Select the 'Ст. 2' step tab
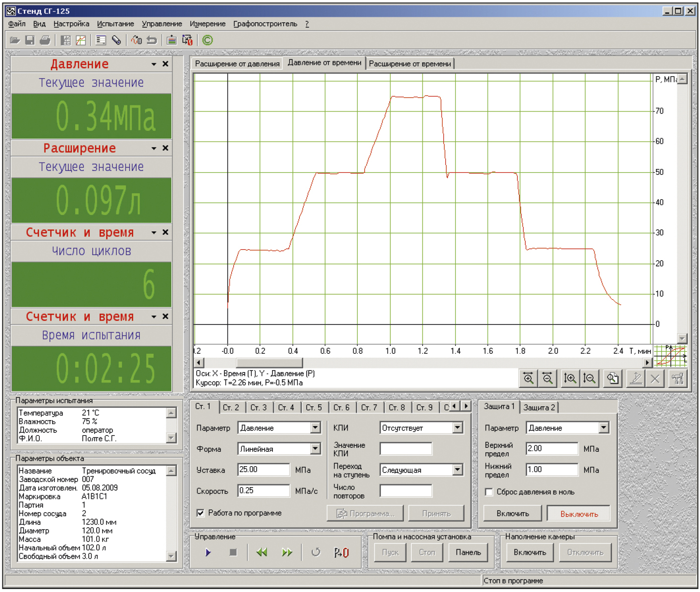This screenshot has width=700, height=592. point(231,408)
